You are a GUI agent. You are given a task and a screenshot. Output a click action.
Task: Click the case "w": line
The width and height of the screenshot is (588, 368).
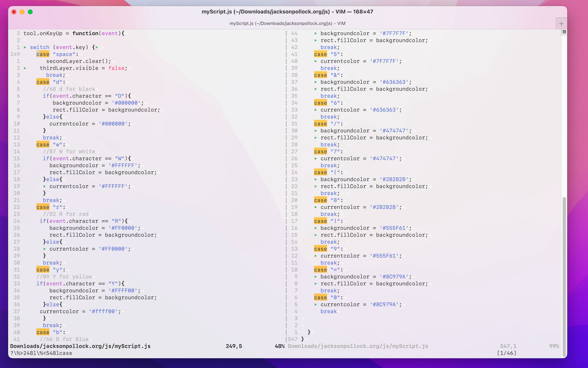(x=51, y=144)
